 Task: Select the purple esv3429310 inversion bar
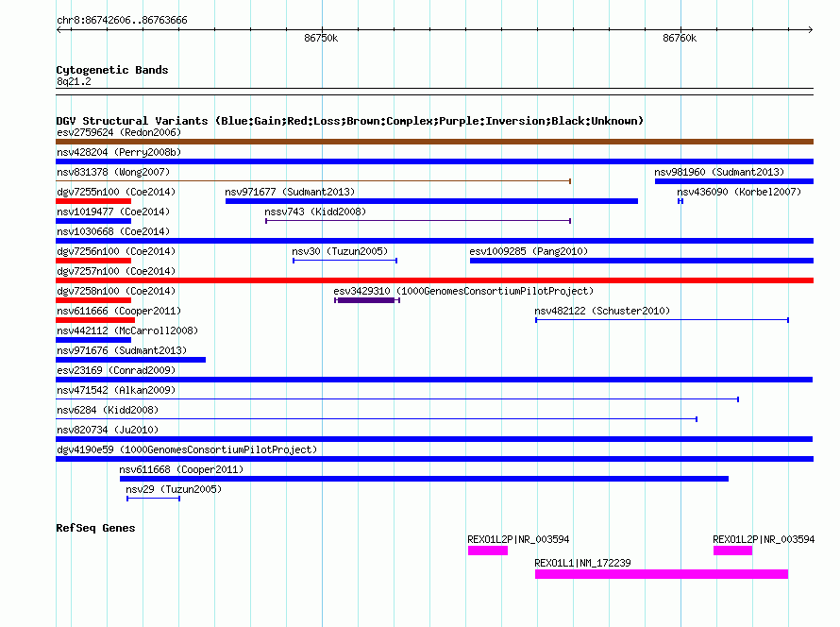click(367, 300)
